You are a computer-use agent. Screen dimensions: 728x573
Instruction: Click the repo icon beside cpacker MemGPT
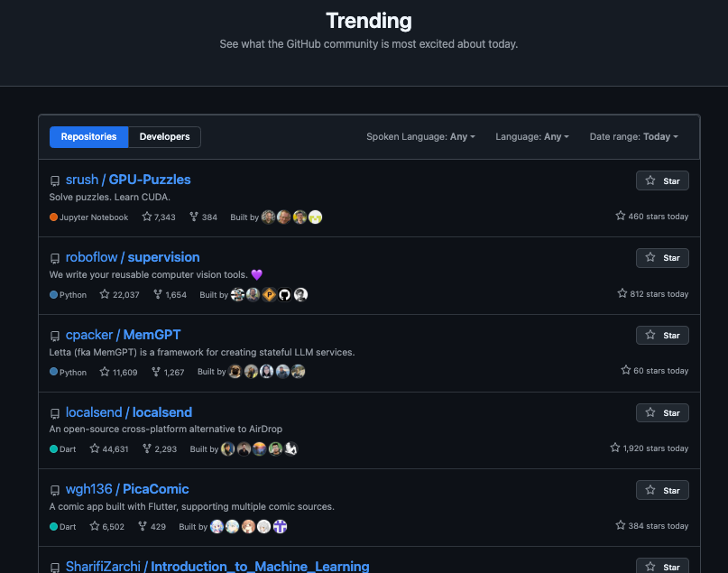[55, 336]
